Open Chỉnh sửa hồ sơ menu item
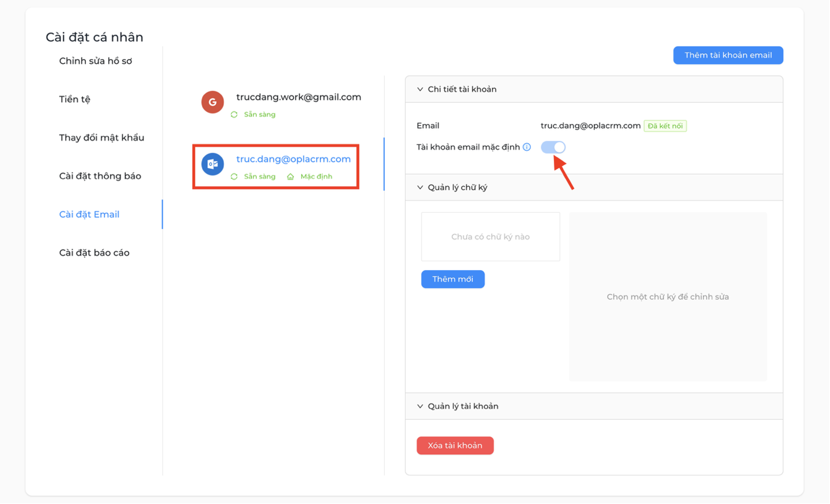The height and width of the screenshot is (504, 830). click(x=96, y=61)
